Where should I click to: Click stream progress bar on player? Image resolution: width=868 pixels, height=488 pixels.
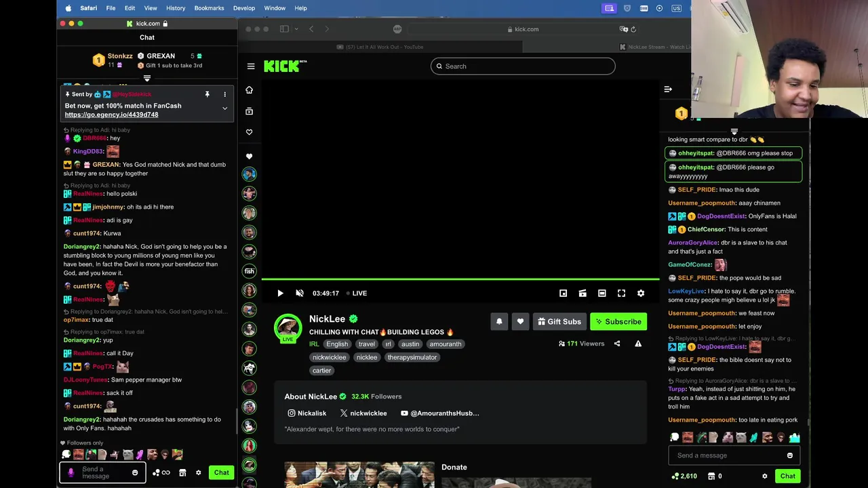[460, 279]
